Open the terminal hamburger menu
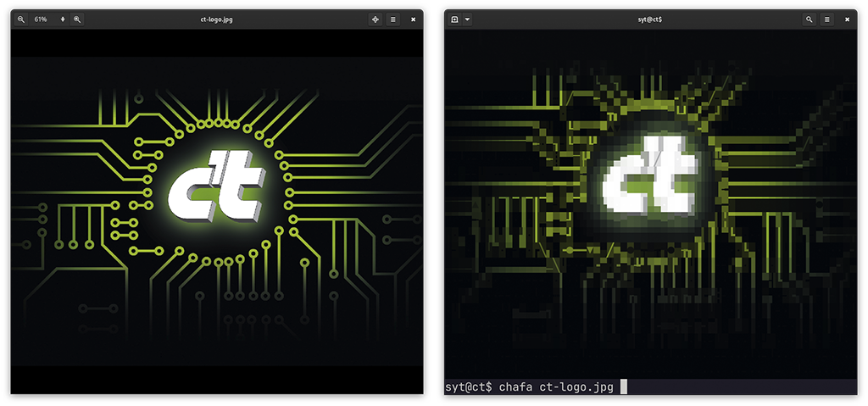 827,19
